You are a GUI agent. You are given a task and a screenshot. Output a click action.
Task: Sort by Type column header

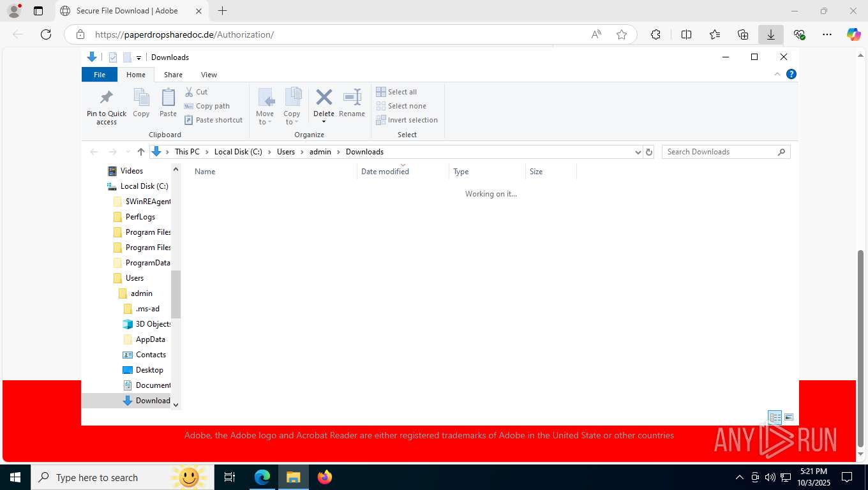tap(487, 172)
